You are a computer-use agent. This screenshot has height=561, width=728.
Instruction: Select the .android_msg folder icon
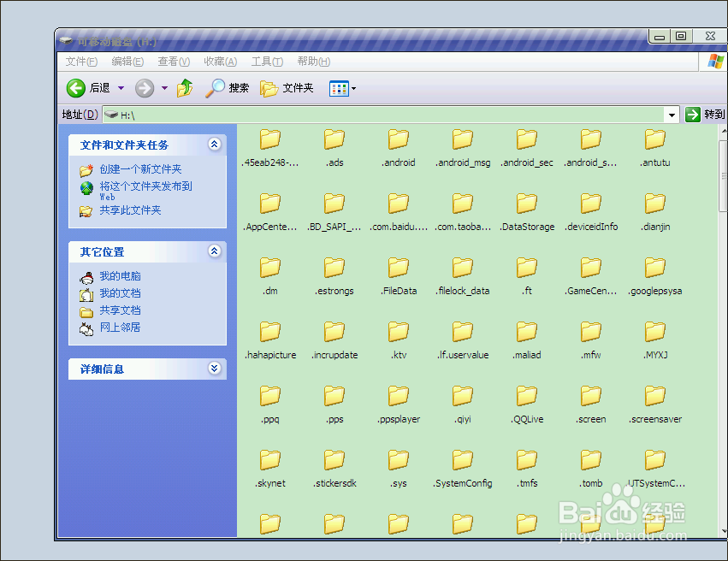pos(463,139)
